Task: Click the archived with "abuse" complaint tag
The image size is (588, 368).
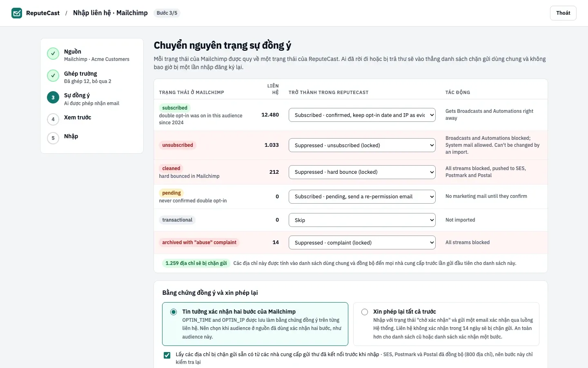Action: coord(199,242)
